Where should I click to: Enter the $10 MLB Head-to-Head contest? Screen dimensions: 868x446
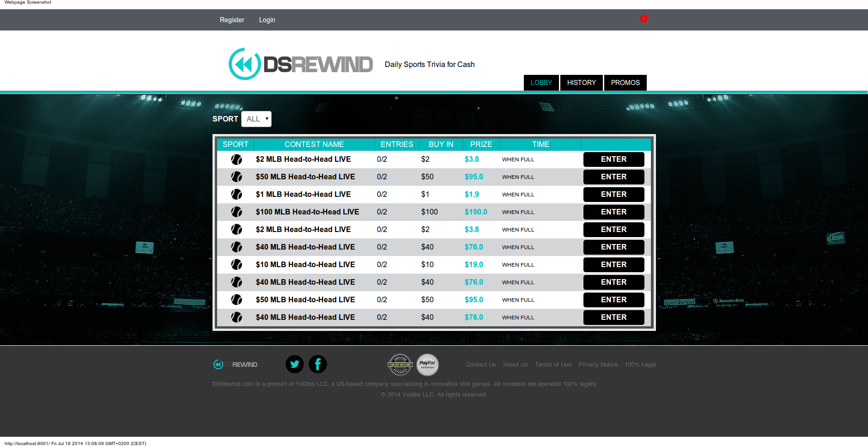[x=614, y=265]
